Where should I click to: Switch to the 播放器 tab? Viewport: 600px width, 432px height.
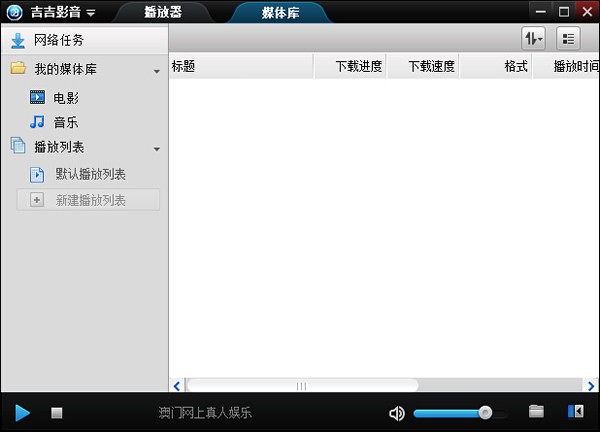tap(164, 12)
